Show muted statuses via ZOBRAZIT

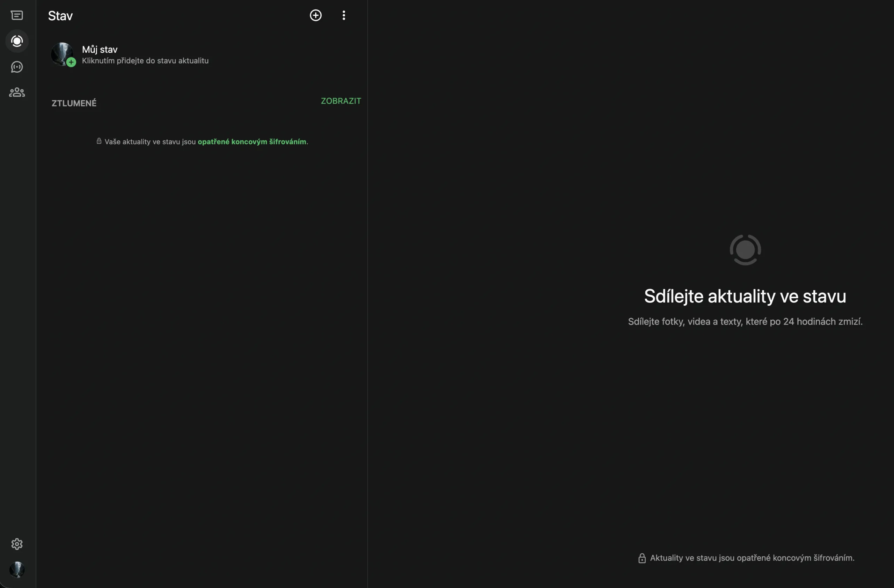341,101
